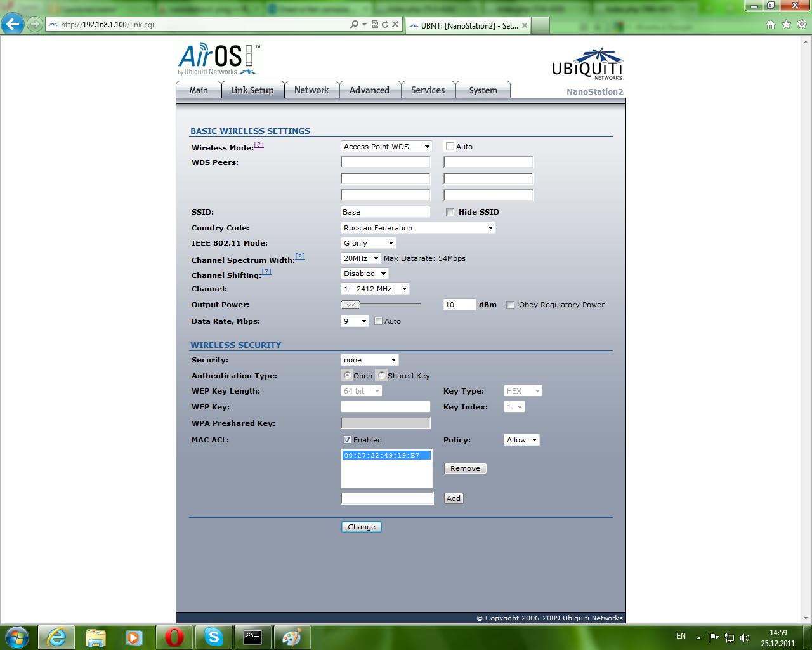Expand the Country Code dropdown
812x650 pixels.
tap(418, 228)
